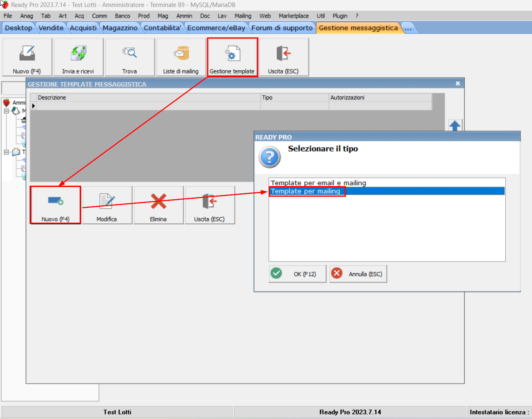This screenshot has height=419, width=532.
Task: Click the Invia e ricevi toolbar button
Action: click(78, 57)
